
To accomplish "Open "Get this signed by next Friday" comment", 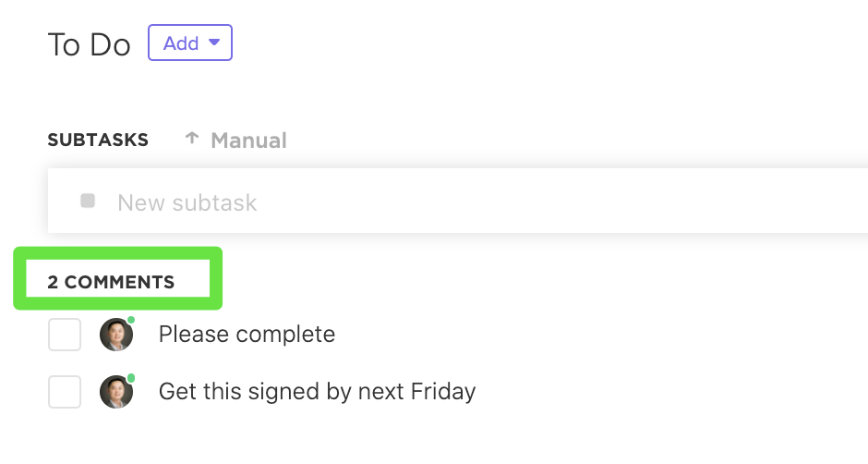I will pos(317,392).
